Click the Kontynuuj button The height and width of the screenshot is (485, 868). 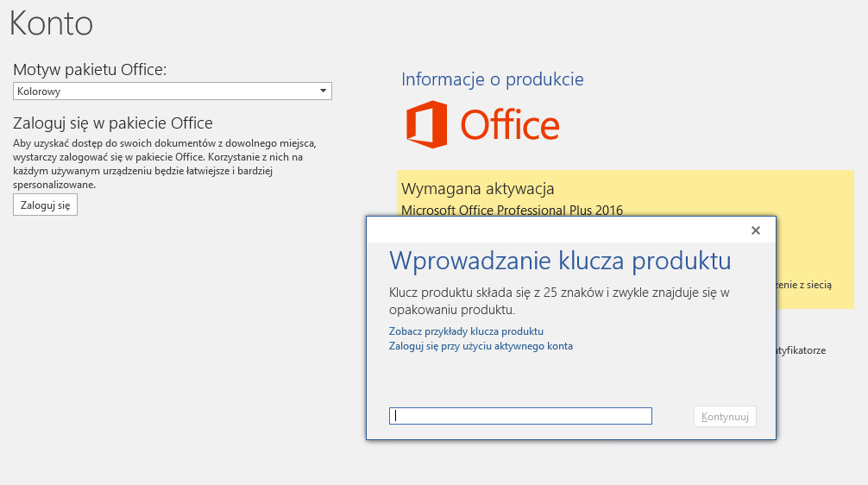point(725,416)
